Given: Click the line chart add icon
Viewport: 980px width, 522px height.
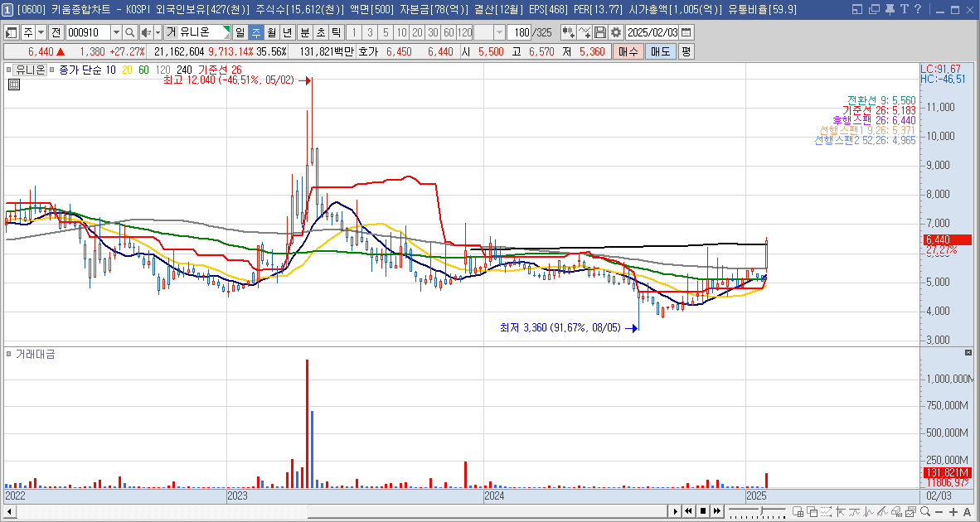Looking at the screenshot, I should pos(585,32).
